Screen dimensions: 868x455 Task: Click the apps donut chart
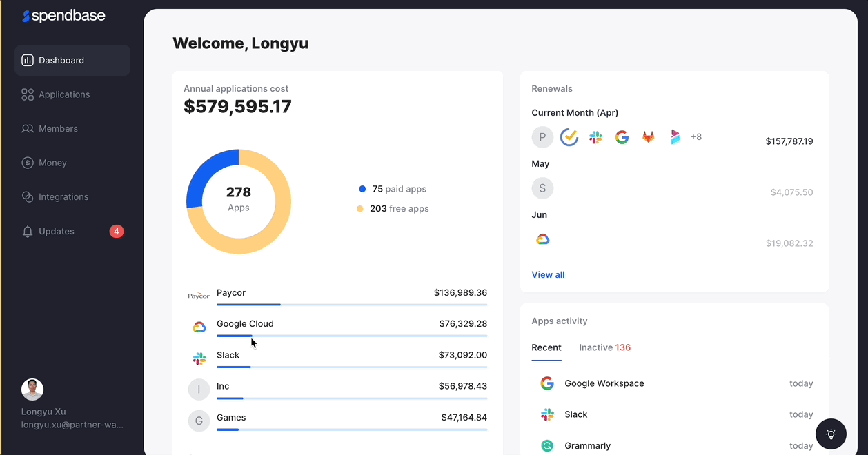click(239, 202)
